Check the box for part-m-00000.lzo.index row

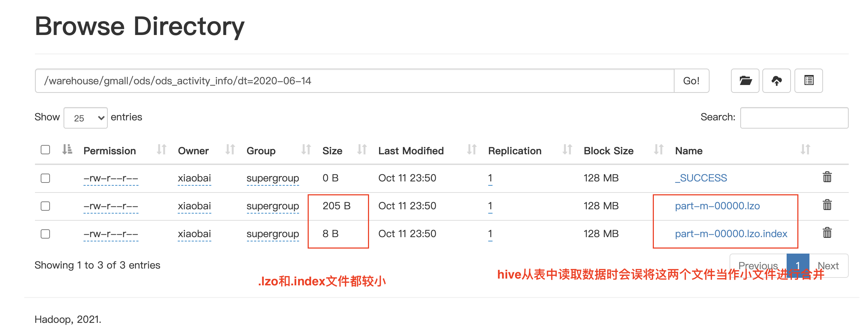pyautogui.click(x=45, y=234)
